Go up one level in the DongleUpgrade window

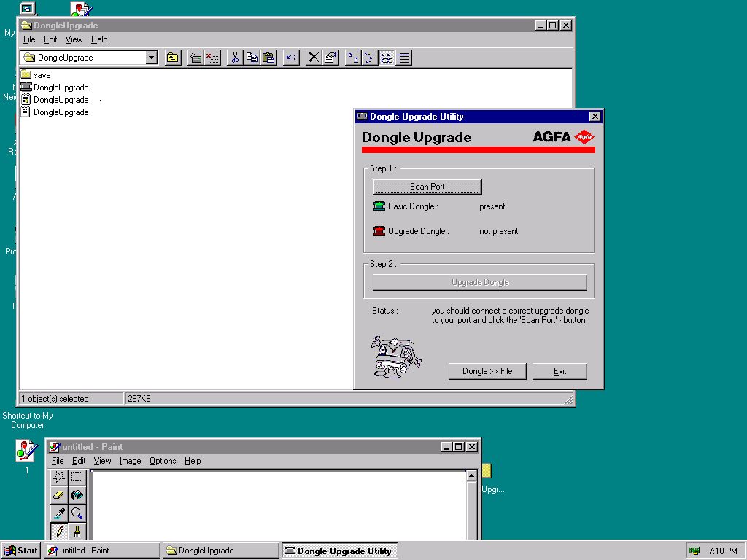click(172, 58)
